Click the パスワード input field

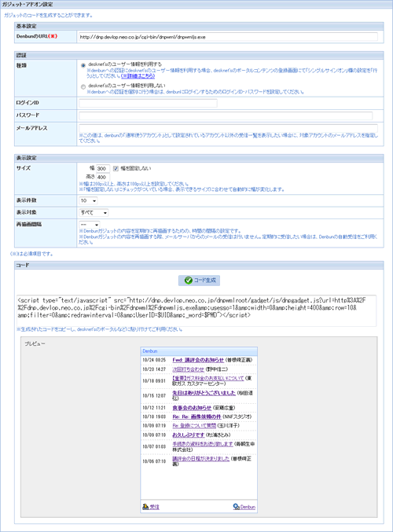pos(226,116)
